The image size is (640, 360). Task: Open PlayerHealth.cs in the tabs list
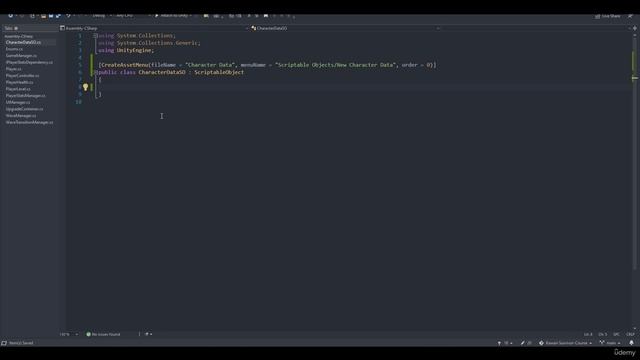point(20,82)
